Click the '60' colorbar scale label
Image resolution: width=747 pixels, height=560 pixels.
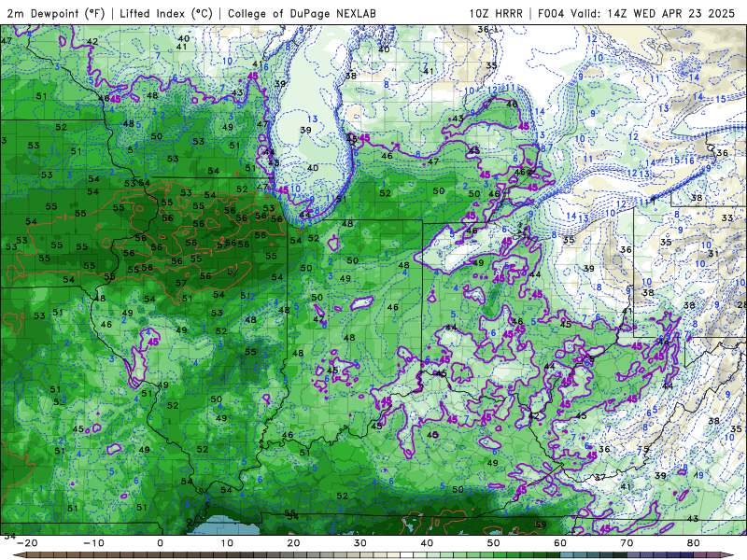pyautogui.click(x=560, y=543)
